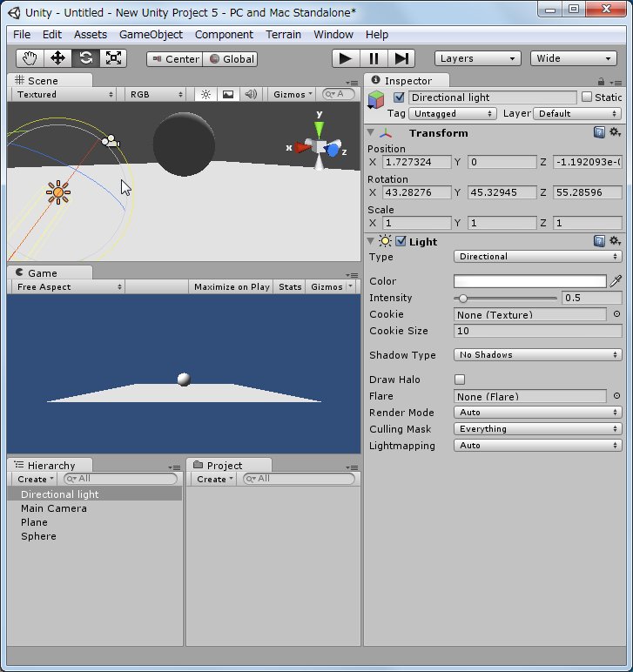The image size is (633, 672).
Task: Open the Layers dropdown
Action: 477,58
